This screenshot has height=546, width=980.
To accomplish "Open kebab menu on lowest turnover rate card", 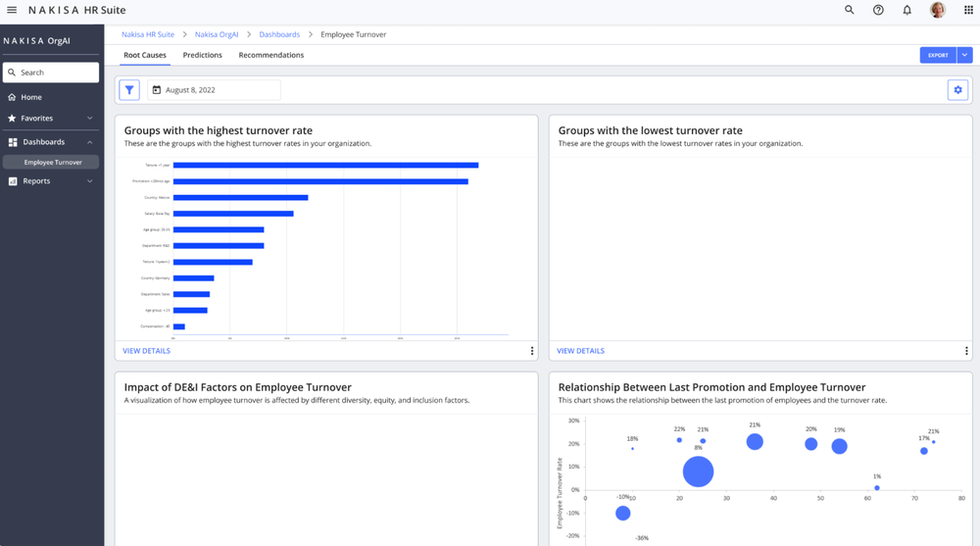I will coord(966,351).
